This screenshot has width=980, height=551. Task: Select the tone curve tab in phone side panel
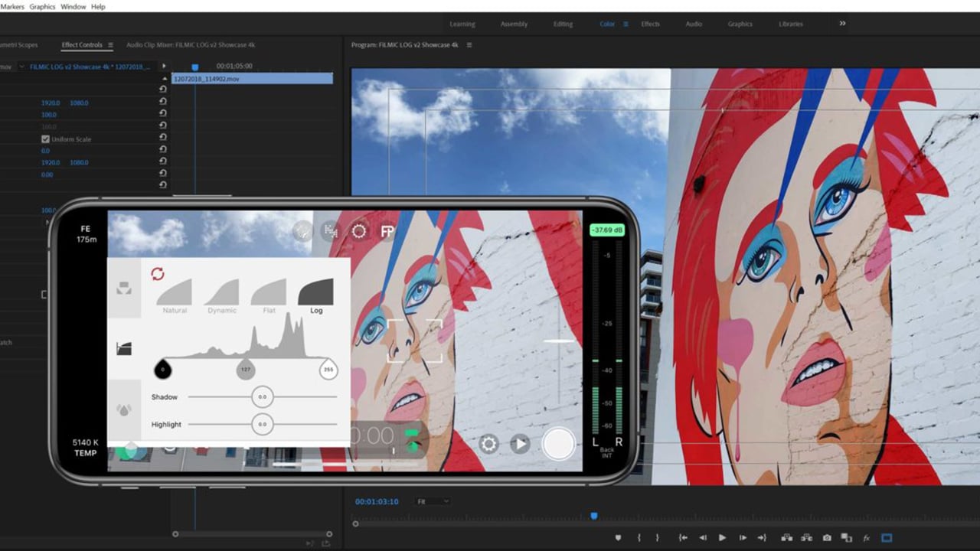(124, 348)
